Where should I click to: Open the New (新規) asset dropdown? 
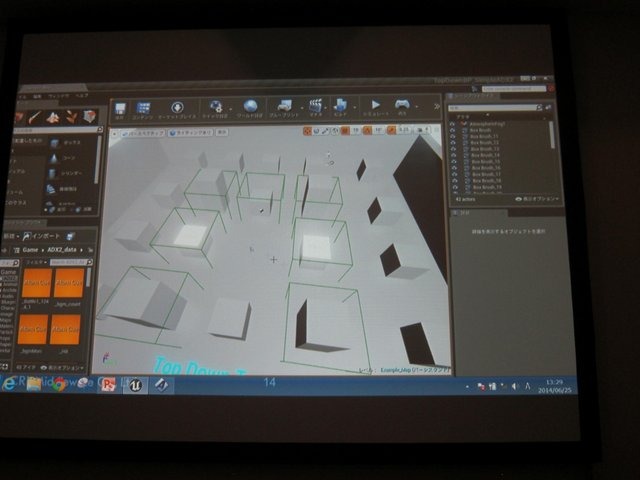click(x=11, y=236)
